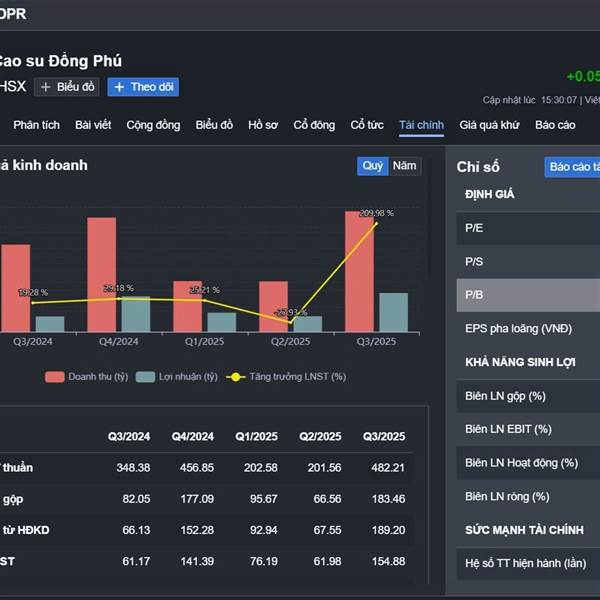The height and width of the screenshot is (600, 600).
Task: Go to the Giá quá khứ tab
Action: [489, 125]
